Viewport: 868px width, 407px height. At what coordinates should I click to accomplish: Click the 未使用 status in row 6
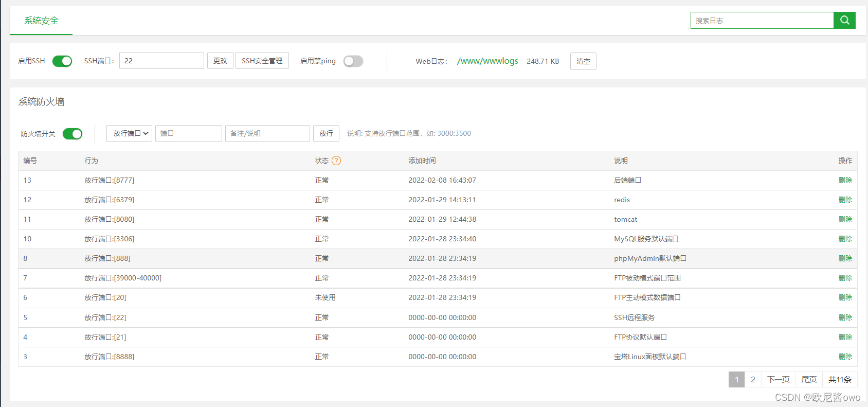point(325,297)
